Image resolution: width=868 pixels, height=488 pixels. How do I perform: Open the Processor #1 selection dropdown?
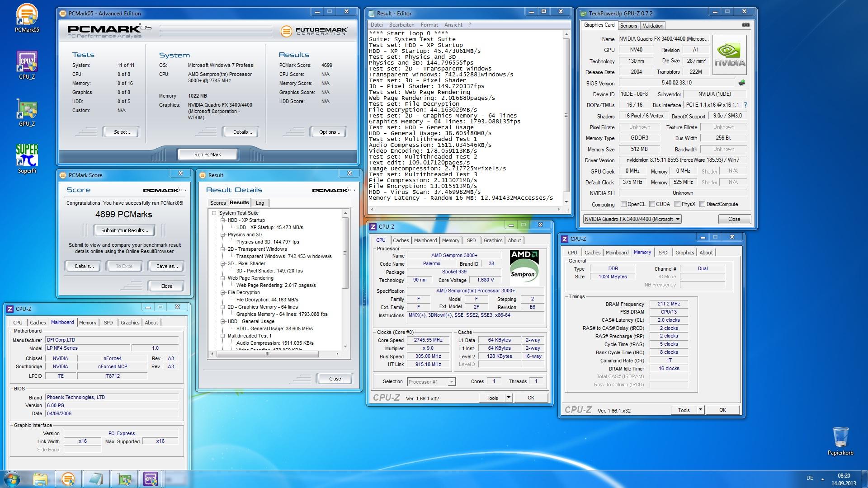[x=431, y=382]
